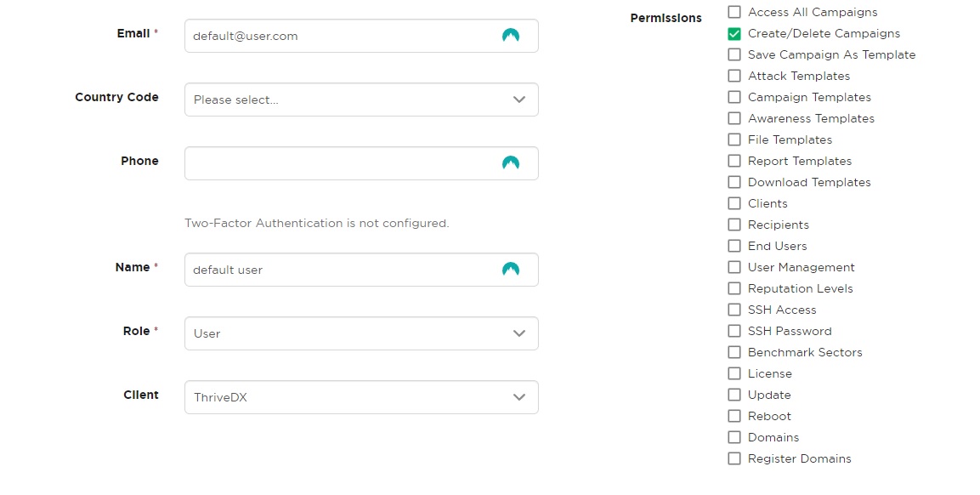Viewport: 980px width, 495px height.
Task: Uncheck Create/Delete Campaigns permission
Action: click(734, 33)
